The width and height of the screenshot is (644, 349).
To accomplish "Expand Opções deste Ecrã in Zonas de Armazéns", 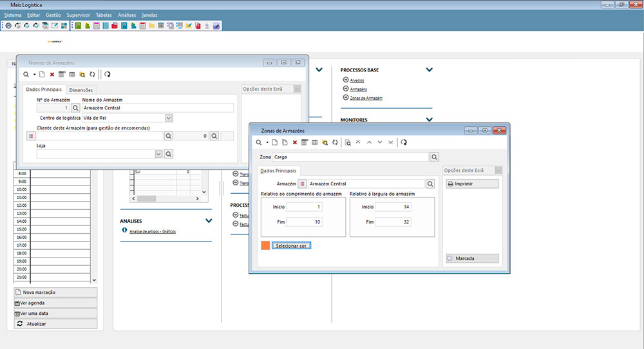I will pyautogui.click(x=498, y=171).
